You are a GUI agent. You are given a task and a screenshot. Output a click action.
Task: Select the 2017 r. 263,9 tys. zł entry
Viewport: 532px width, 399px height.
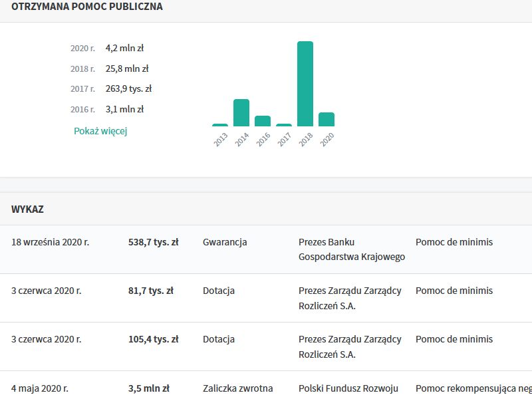point(111,89)
